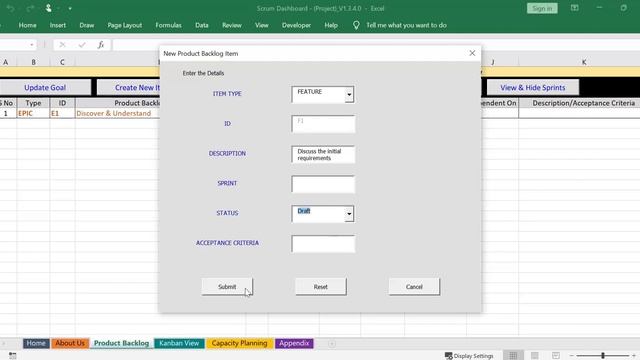Toggle Touch/Mouse mode icon in quick access
Viewport: 640px width, 360px height.
coord(49,8)
